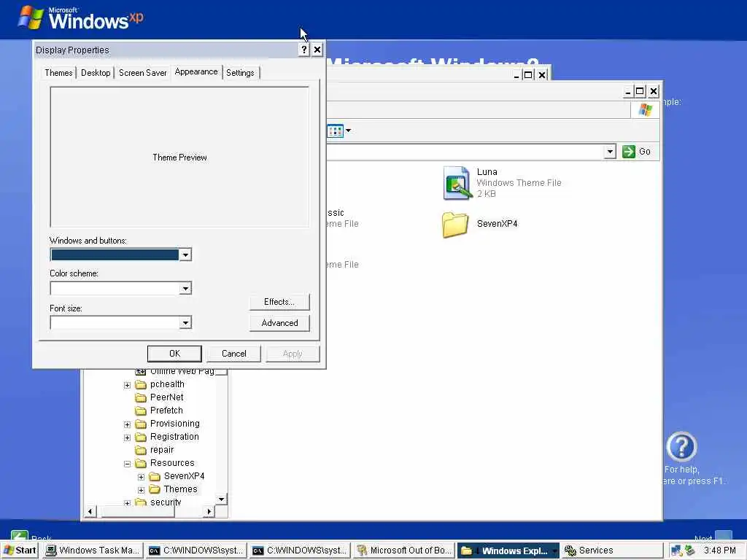Click the SevenXP4 folder name in file list
Screen dimensions: 747x560
tap(497, 223)
